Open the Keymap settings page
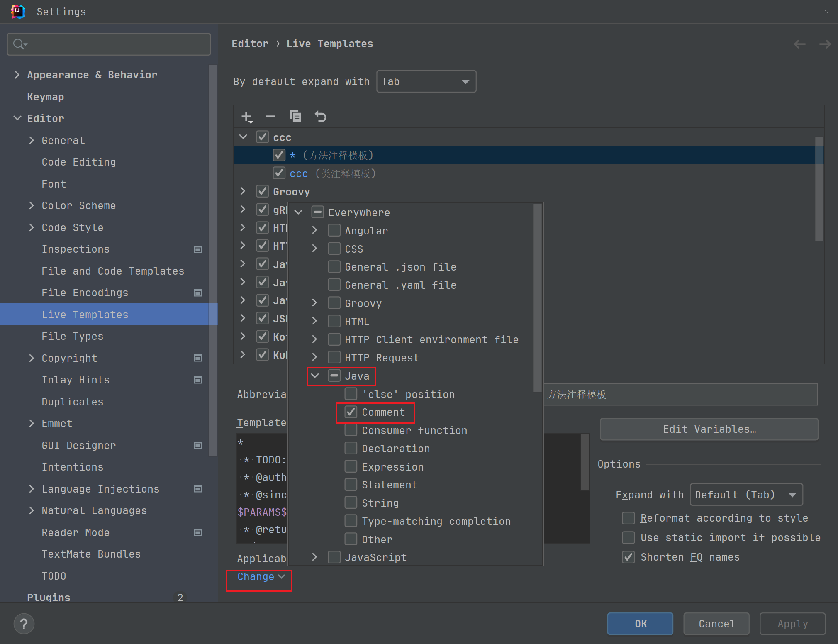Viewport: 838px width, 644px height. [46, 97]
